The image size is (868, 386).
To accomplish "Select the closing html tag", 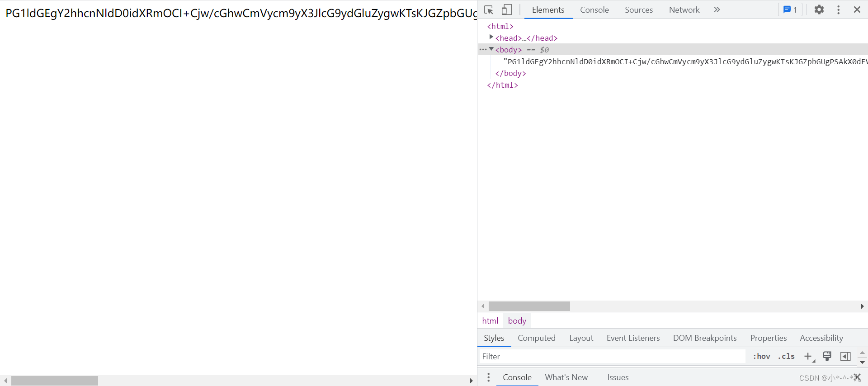I will (502, 85).
